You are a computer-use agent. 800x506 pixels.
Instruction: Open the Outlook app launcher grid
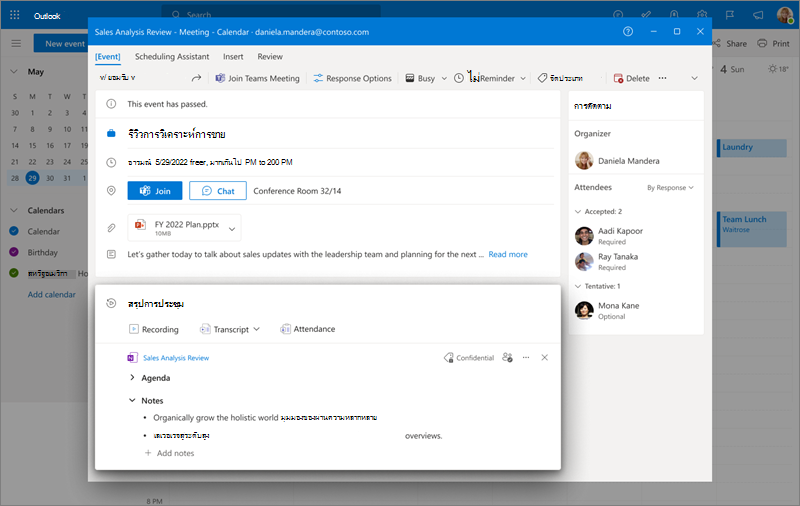[15, 15]
